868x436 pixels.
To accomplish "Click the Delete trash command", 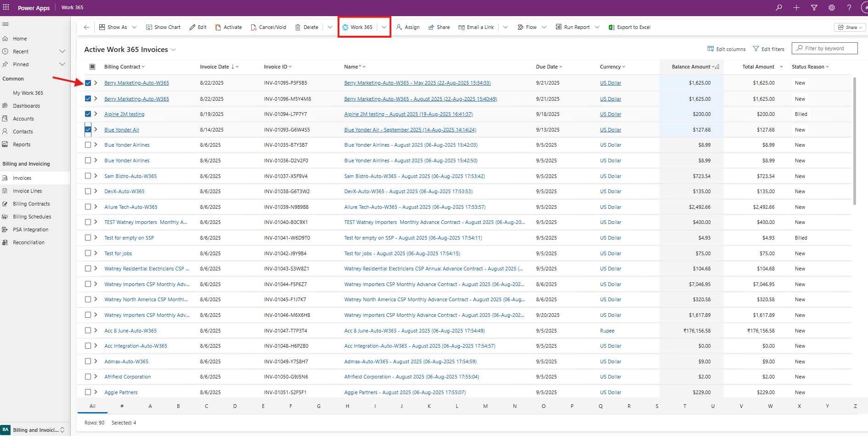I will click(306, 27).
